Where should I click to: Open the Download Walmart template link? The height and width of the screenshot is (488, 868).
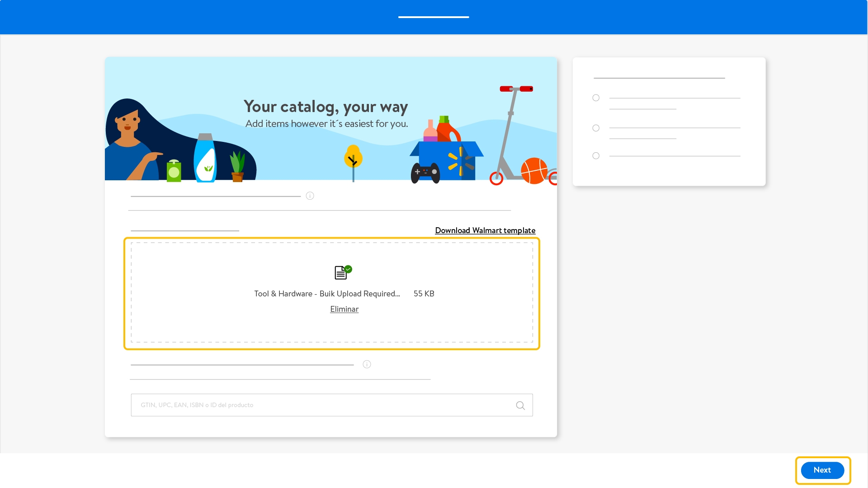(x=485, y=230)
